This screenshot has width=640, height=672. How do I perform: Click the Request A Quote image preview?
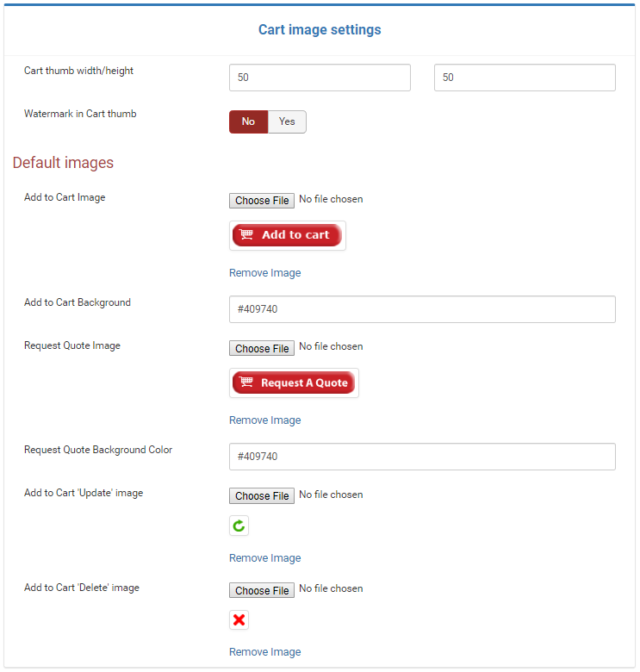pyautogui.click(x=294, y=383)
